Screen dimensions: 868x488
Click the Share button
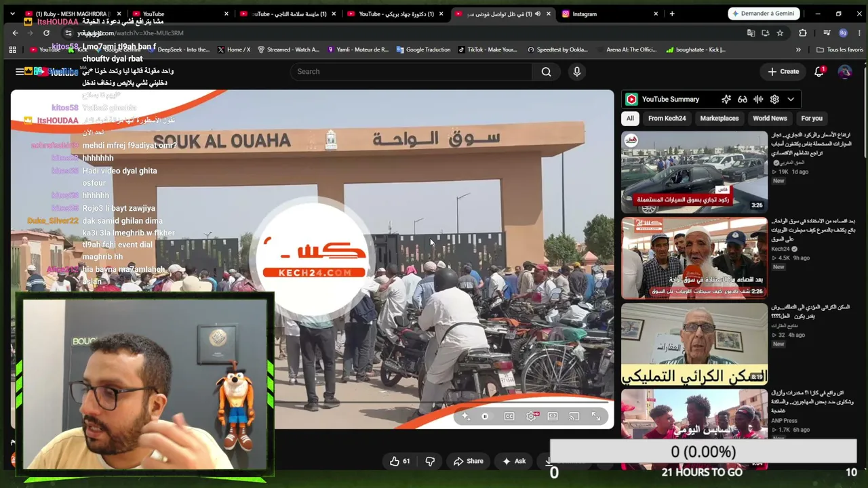point(469,461)
